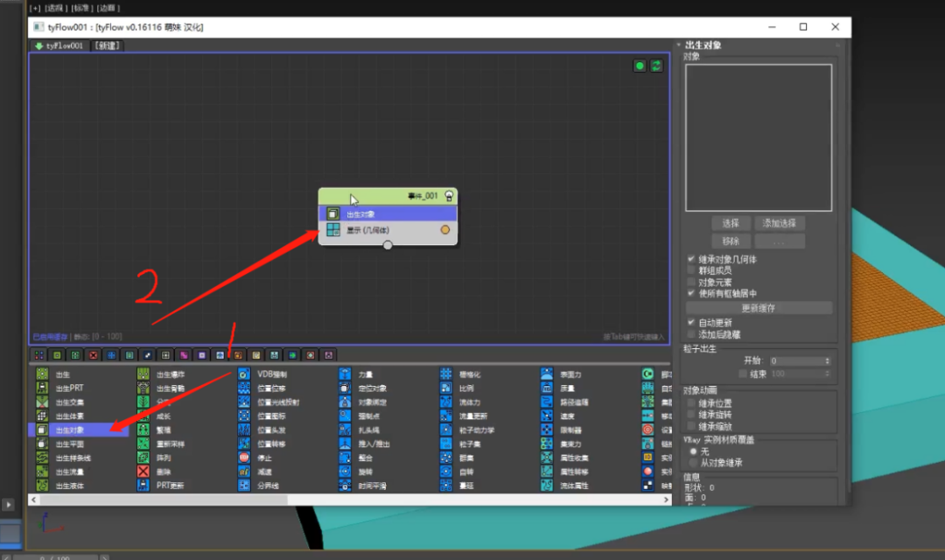Viewport: 945px width, 560px height.
Task: Click the 旋转 (Rotation) operator icon
Action: [346, 472]
